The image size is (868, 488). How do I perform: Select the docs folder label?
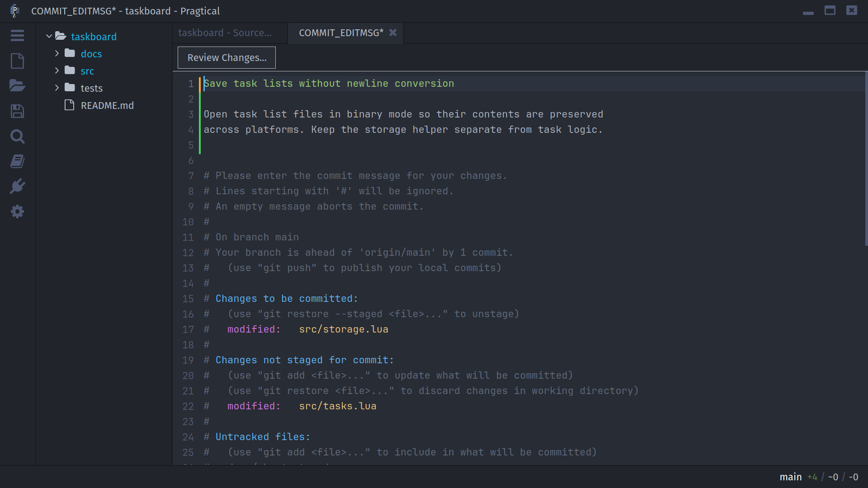pyautogui.click(x=91, y=54)
